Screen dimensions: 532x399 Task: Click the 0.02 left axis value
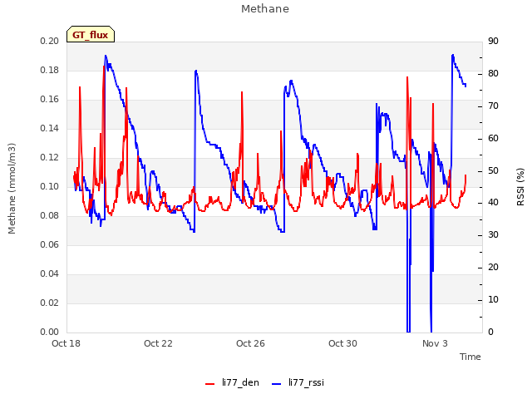[x=50, y=303]
